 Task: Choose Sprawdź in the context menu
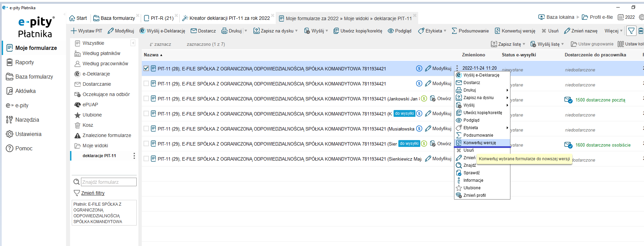coord(482,173)
